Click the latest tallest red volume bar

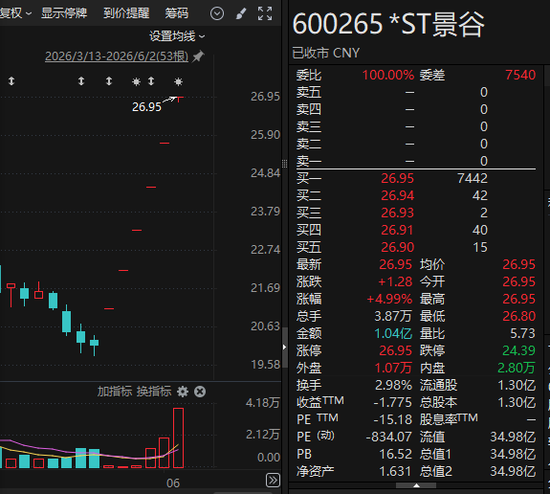[178, 438]
